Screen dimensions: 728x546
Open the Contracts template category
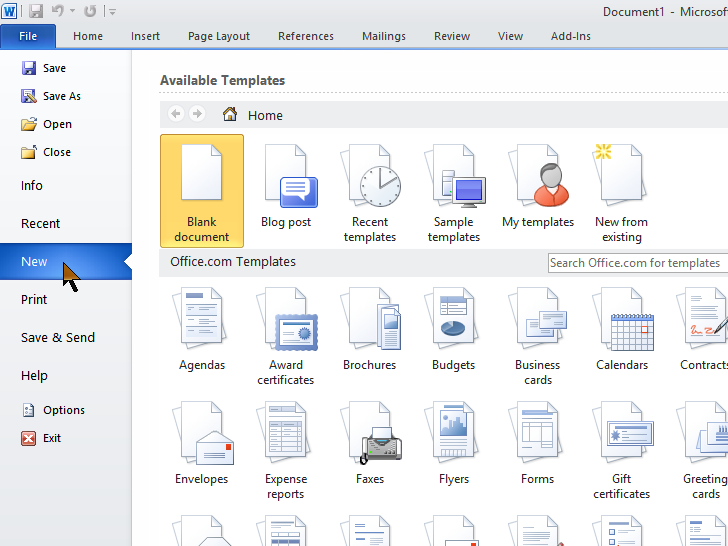(x=702, y=329)
